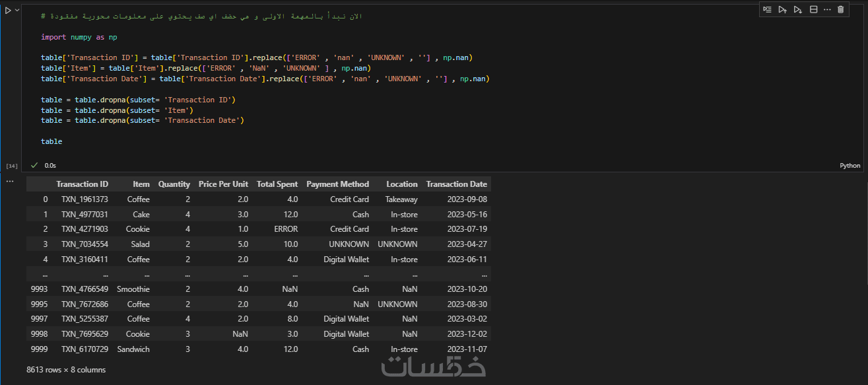Click Smoothie in the Item column
The image size is (868, 385).
pos(133,289)
